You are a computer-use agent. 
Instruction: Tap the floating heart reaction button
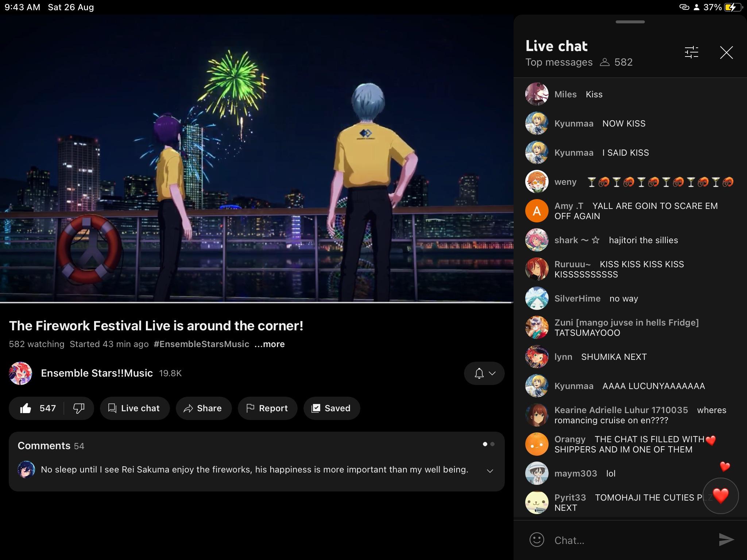(720, 496)
